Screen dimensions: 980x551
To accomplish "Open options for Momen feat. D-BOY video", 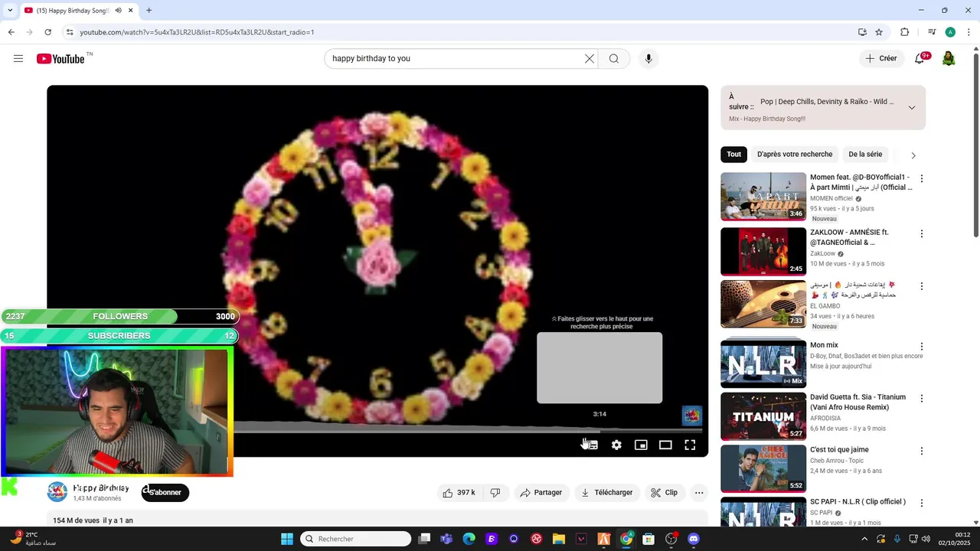I will point(922,178).
